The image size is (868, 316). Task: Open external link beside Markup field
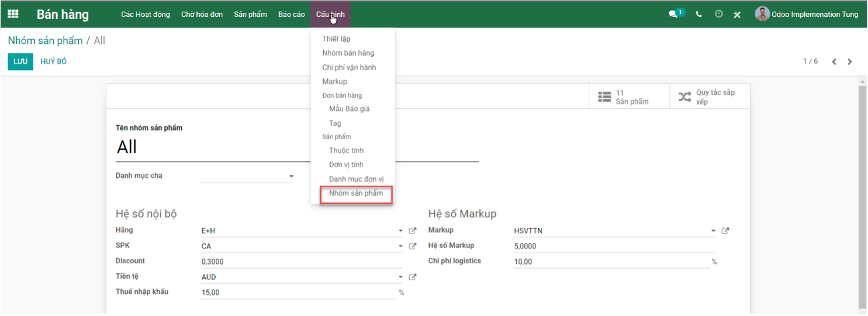(725, 231)
